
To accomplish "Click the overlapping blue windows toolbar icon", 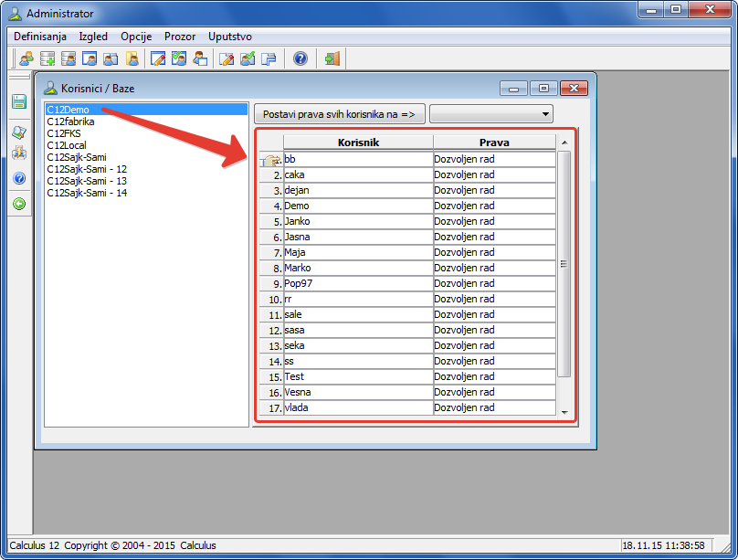I will click(269, 58).
